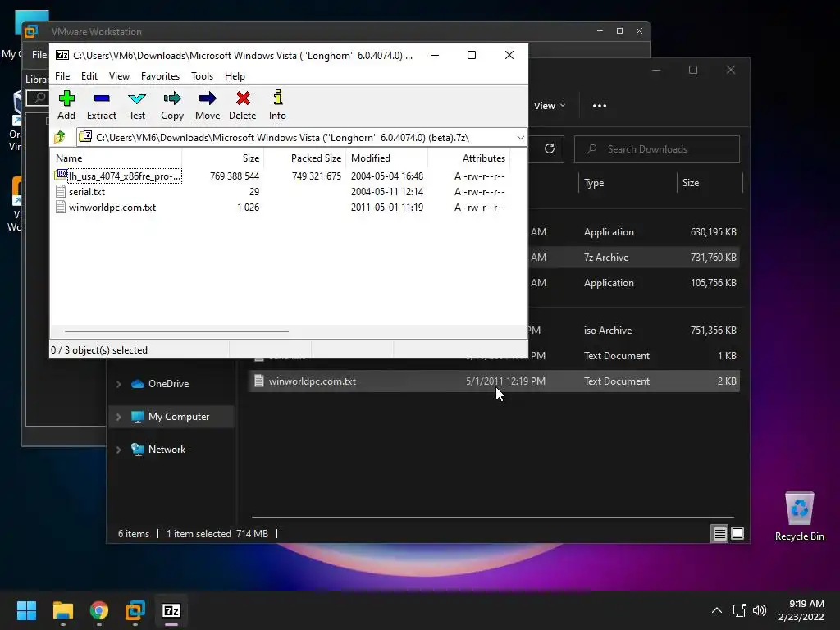Select the Copy toolbar icon in 7-Zip

pos(172,105)
